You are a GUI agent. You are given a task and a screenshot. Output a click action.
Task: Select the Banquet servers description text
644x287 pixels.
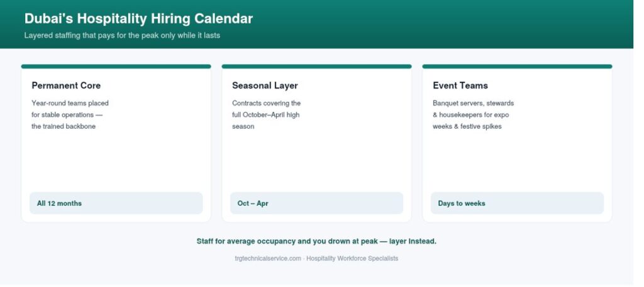click(473, 115)
